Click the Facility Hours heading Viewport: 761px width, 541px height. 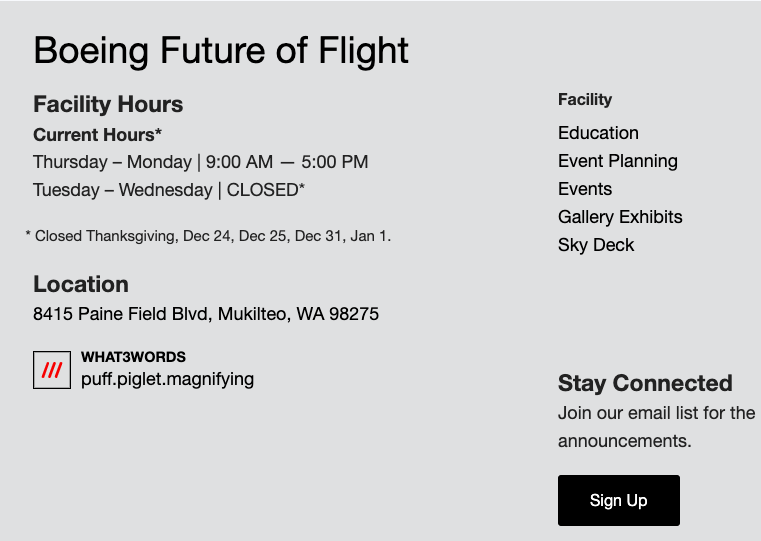click(x=108, y=104)
